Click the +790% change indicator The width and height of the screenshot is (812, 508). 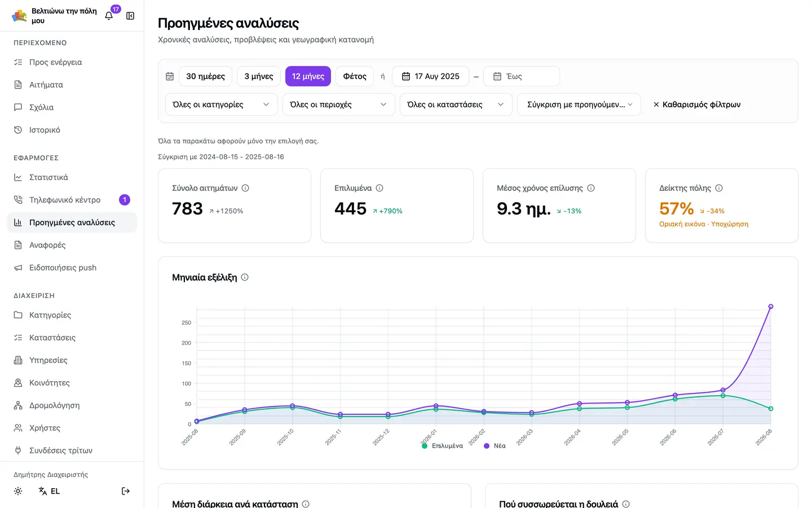tap(387, 211)
